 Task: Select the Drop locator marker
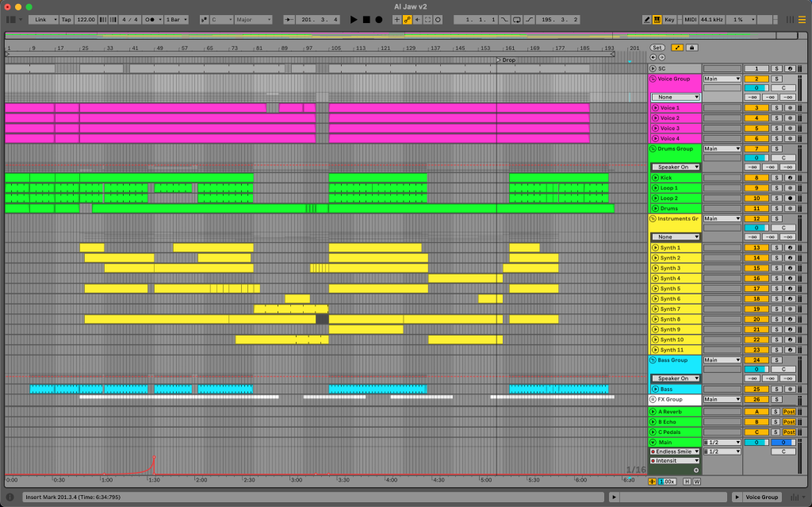point(506,60)
